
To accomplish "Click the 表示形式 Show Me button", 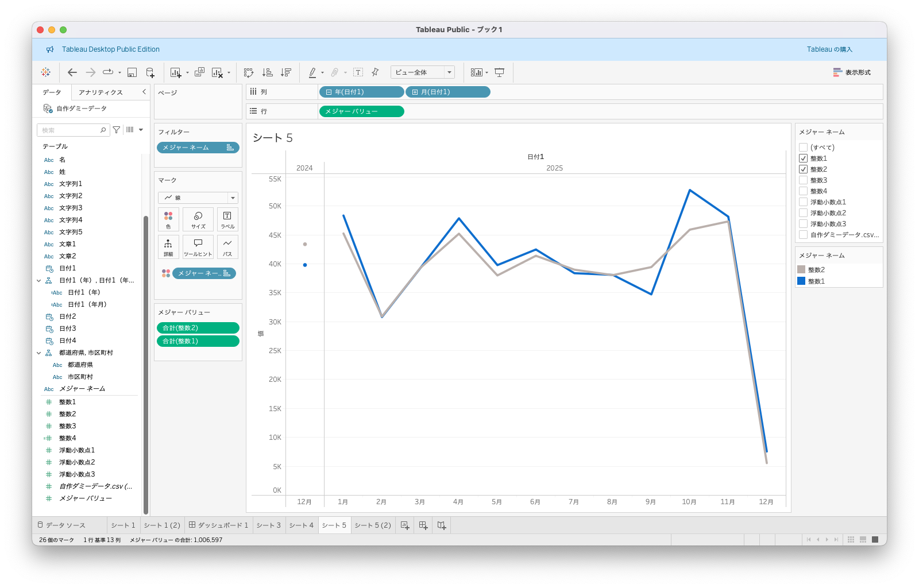I will point(852,72).
